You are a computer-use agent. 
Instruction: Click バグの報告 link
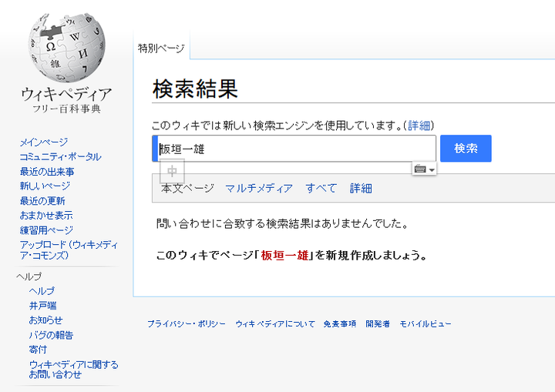(x=51, y=335)
